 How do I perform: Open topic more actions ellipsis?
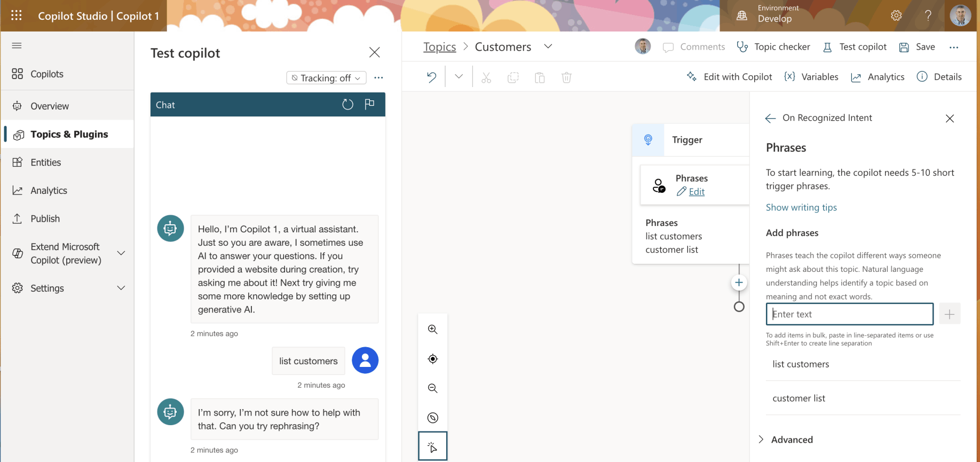[954, 47]
